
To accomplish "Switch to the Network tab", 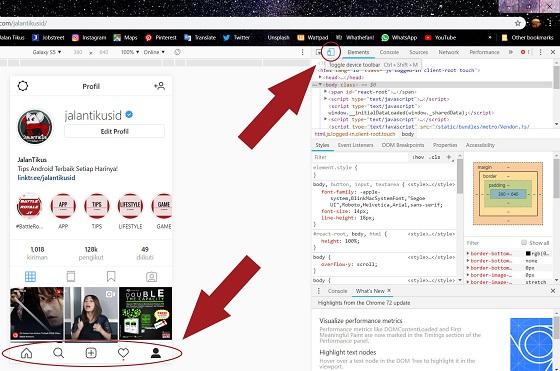I will (x=449, y=52).
